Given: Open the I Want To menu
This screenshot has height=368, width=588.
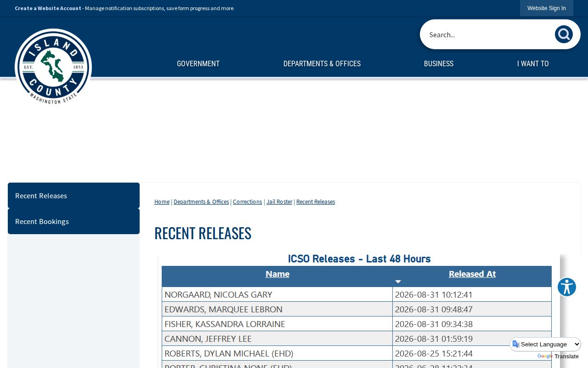Looking at the screenshot, I should click(x=533, y=64).
